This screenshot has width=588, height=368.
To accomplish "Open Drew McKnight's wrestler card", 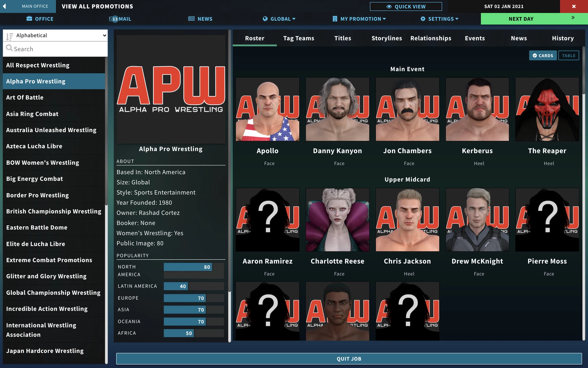I will (x=477, y=220).
